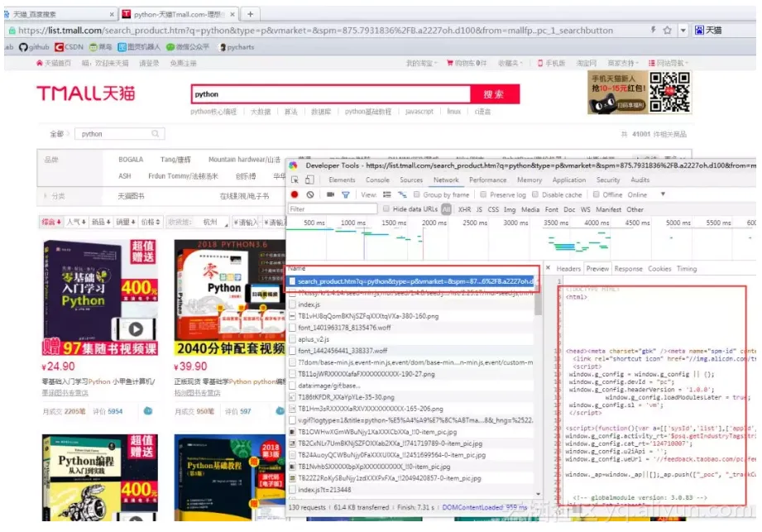Sort products by 价格
Image resolution: width=762 pixels, height=532 pixels.
(x=150, y=222)
